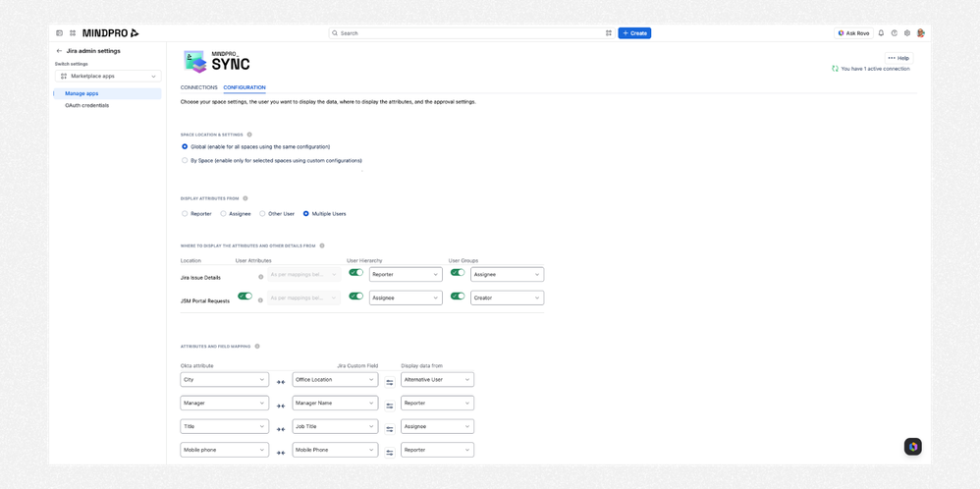Open Assignee display data dropdown in Title row

[438, 426]
